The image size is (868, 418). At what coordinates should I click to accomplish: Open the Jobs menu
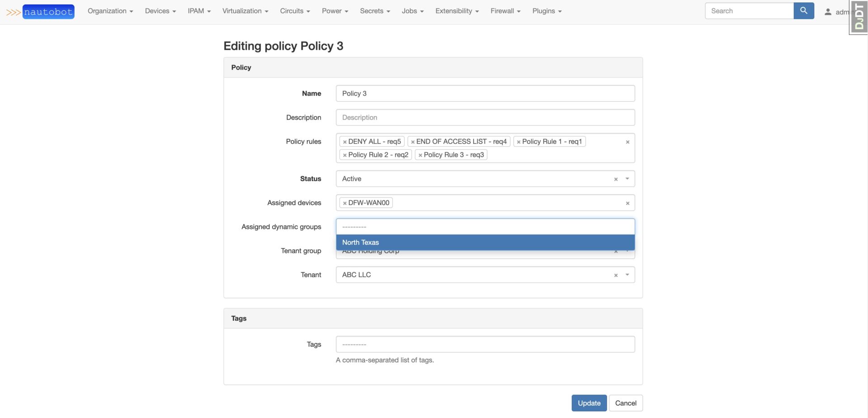pos(413,11)
